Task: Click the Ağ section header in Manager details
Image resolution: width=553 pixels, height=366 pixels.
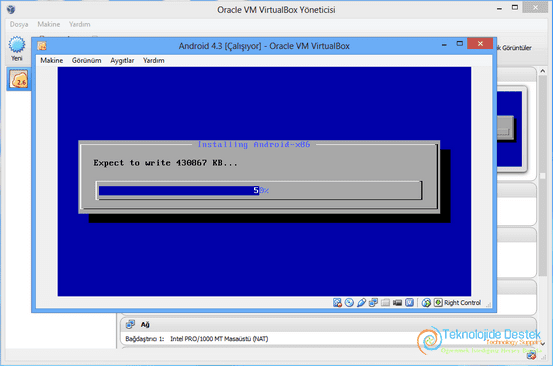Action: pos(328,324)
